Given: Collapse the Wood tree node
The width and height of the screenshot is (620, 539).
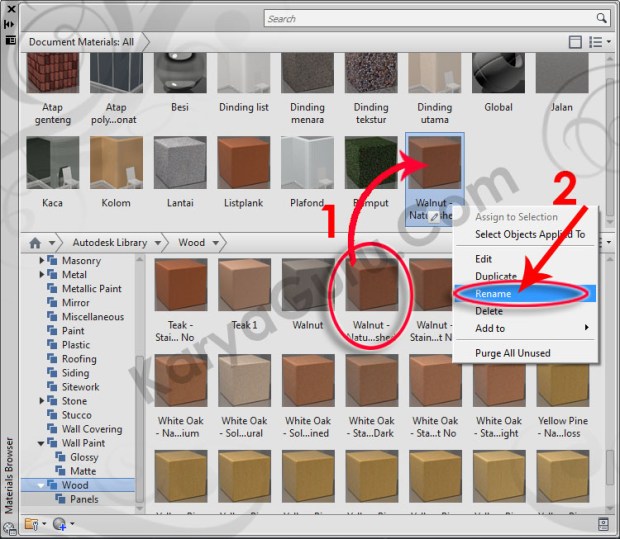Looking at the screenshot, I should pos(41,485).
